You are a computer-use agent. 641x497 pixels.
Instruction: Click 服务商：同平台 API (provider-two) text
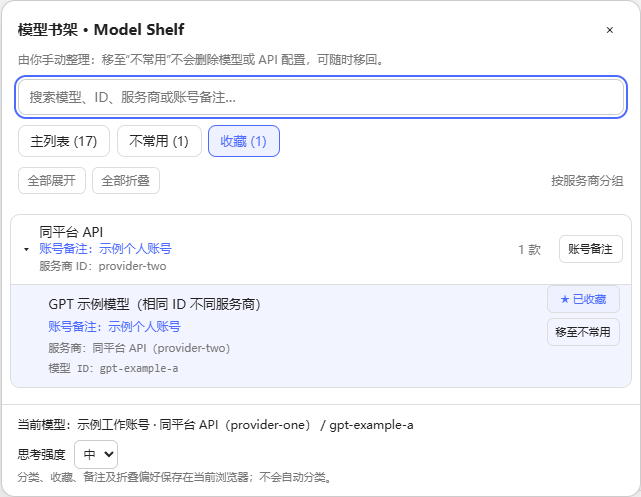(x=139, y=348)
